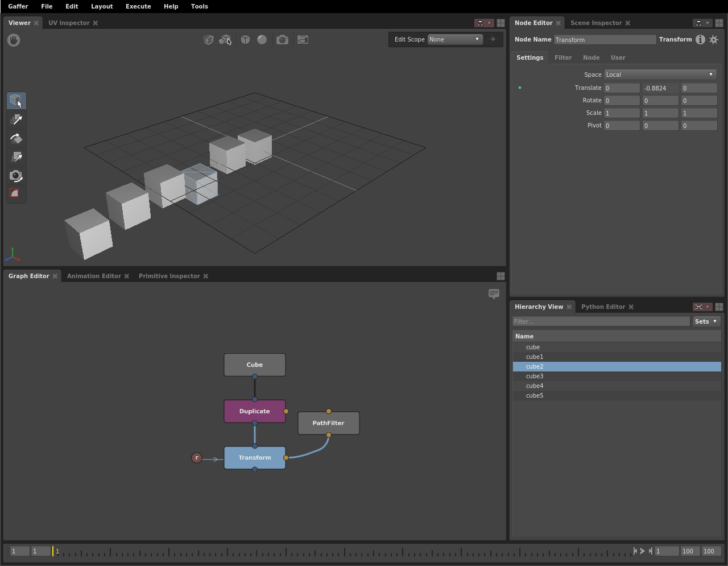Select the Translate tool in Viewer toolbar

click(x=16, y=119)
